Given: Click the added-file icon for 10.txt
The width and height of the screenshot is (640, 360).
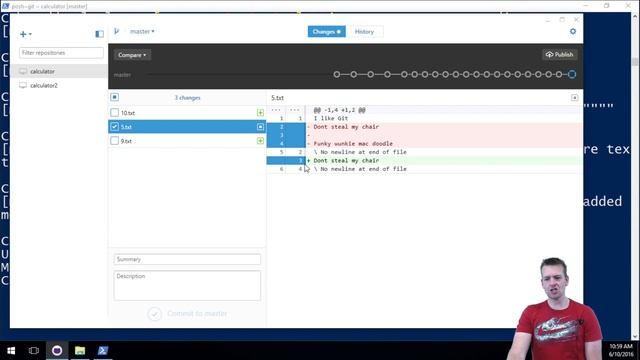Looking at the screenshot, I should click(260, 113).
